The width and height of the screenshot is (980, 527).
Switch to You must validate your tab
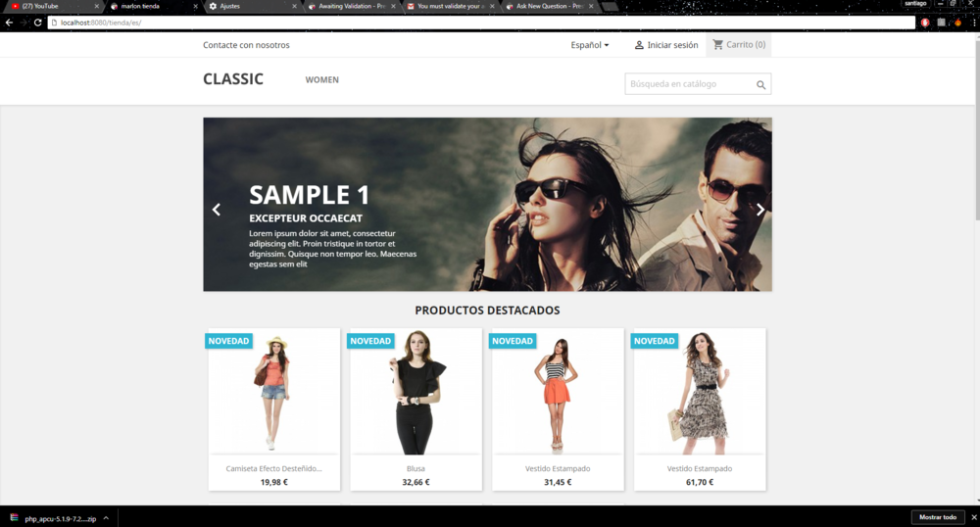pyautogui.click(x=448, y=6)
